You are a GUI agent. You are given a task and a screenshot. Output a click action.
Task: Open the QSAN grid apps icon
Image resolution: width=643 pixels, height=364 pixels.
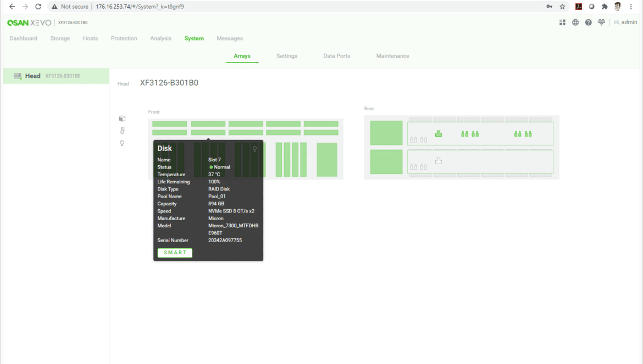[562, 23]
